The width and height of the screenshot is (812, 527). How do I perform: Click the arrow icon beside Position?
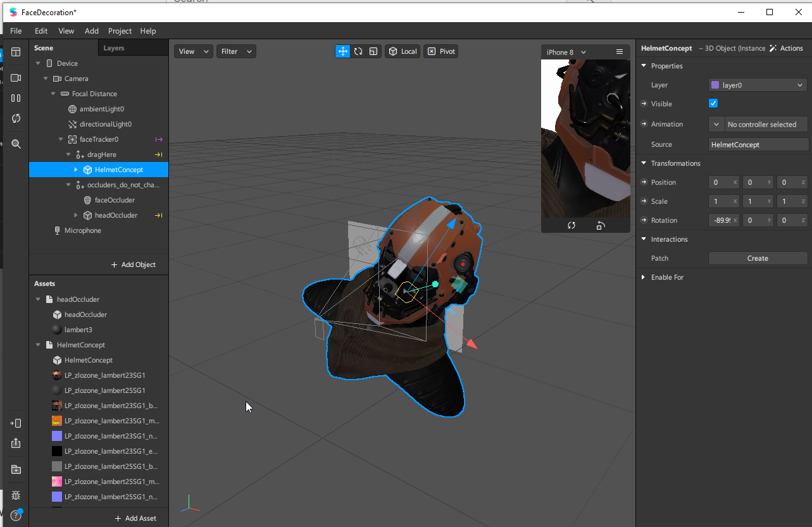click(x=644, y=182)
